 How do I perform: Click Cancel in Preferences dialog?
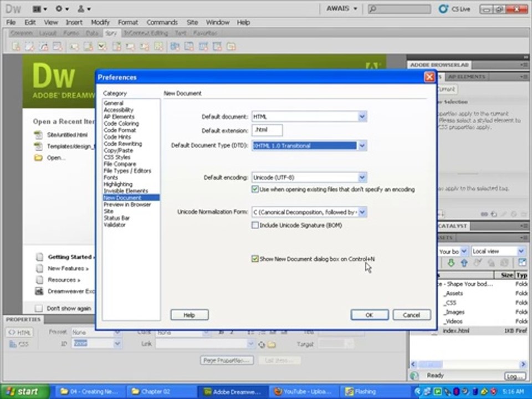(412, 315)
